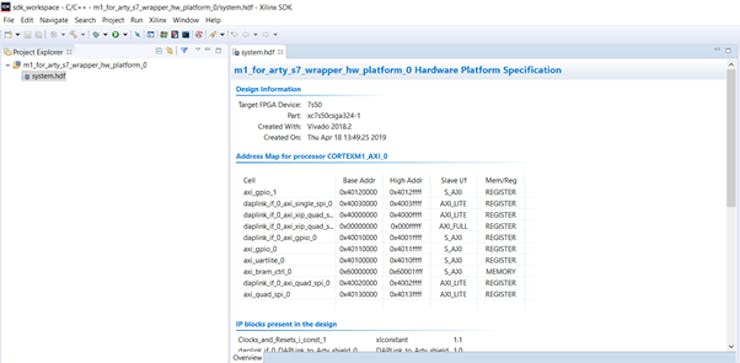Click the Save disk toolbar icon
The image size is (740, 363).
(x=28, y=34)
